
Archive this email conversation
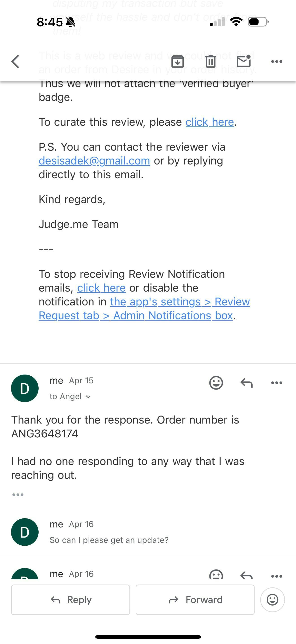tap(177, 62)
